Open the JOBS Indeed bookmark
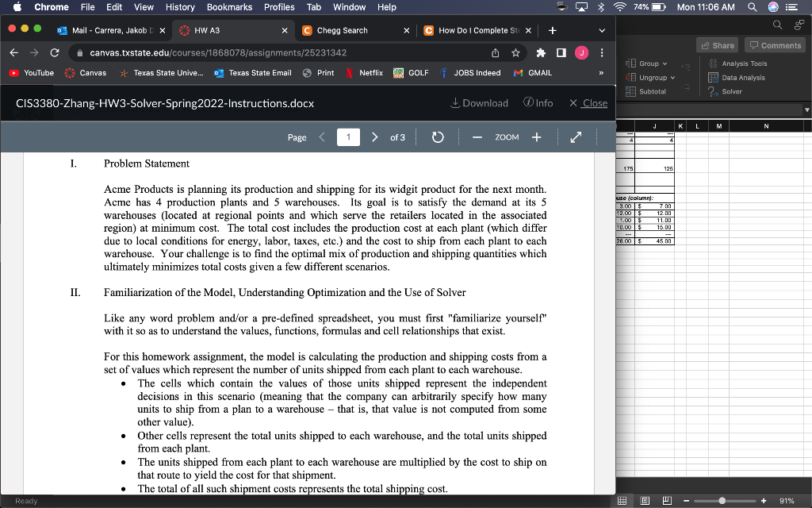This screenshot has height=508, width=812. (470, 73)
